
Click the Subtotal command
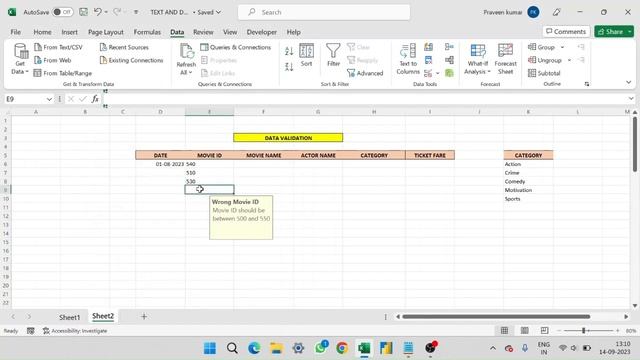pos(544,73)
